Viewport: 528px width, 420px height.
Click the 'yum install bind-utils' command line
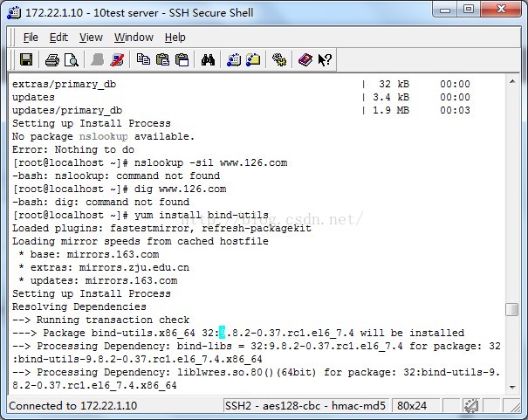coord(141,215)
